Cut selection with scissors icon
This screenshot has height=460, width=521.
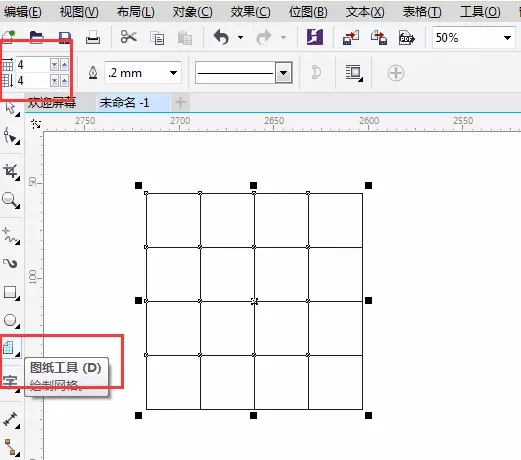[x=128, y=37]
